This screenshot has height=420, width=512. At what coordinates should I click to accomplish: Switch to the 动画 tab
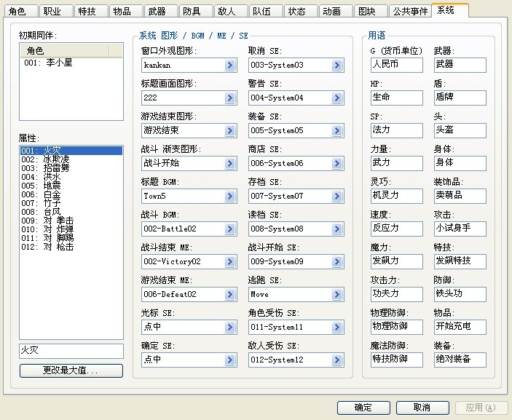click(x=335, y=12)
